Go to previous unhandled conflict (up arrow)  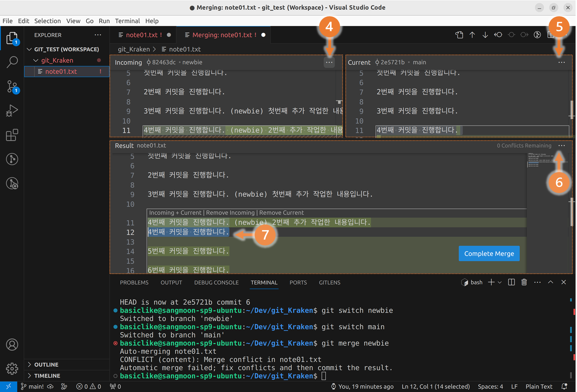point(472,35)
